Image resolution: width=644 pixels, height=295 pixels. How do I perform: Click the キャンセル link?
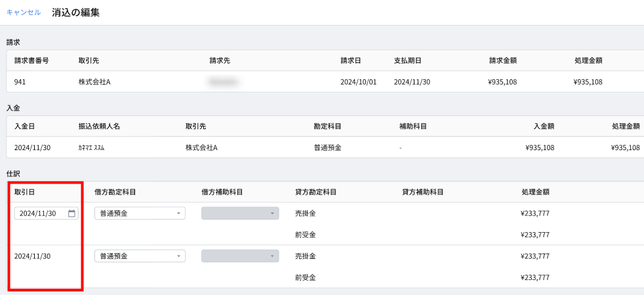[x=24, y=12]
